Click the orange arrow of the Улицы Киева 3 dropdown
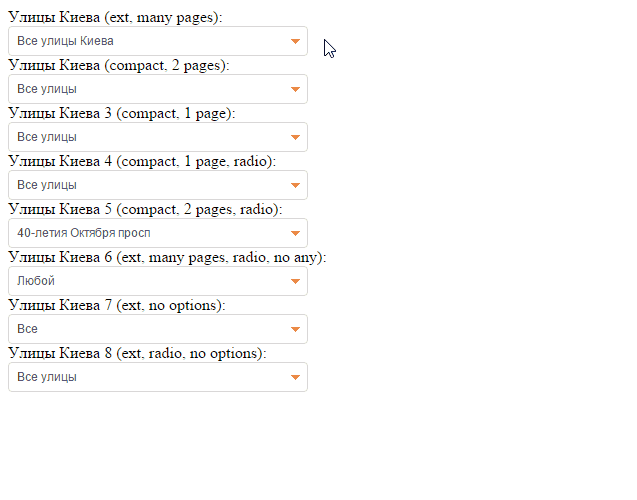The width and height of the screenshot is (637, 500). pyautogui.click(x=295, y=137)
